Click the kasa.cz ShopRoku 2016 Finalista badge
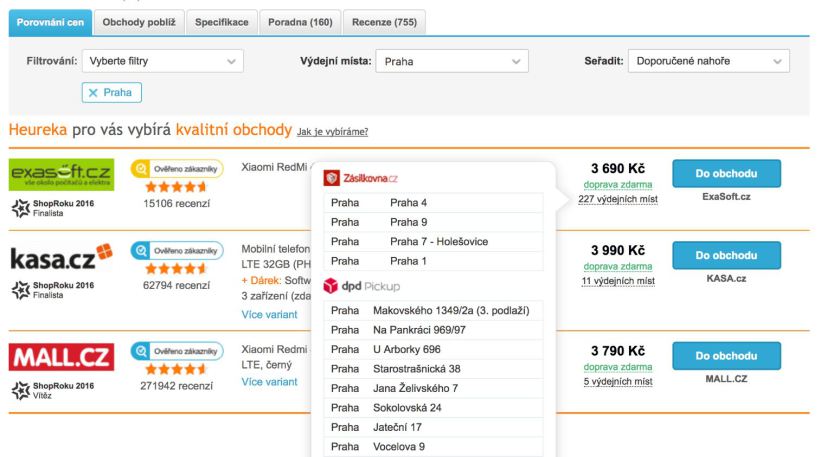This screenshot has height=457, width=840. (x=53, y=290)
